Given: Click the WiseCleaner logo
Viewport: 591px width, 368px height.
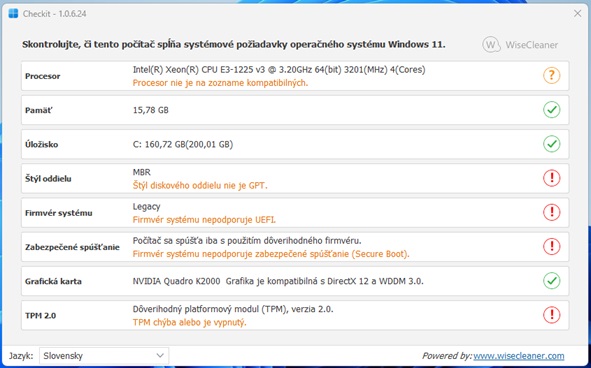Looking at the screenshot, I should 520,44.
